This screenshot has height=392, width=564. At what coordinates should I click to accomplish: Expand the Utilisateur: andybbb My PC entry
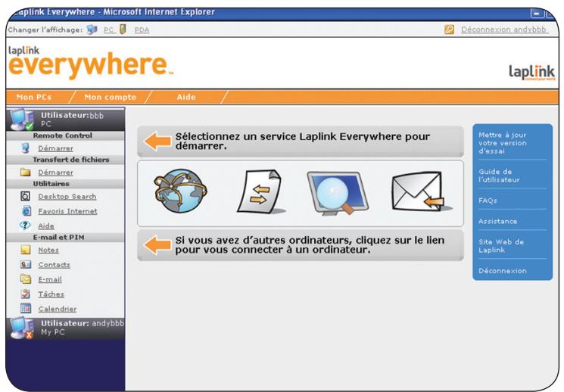pyautogui.click(x=66, y=328)
